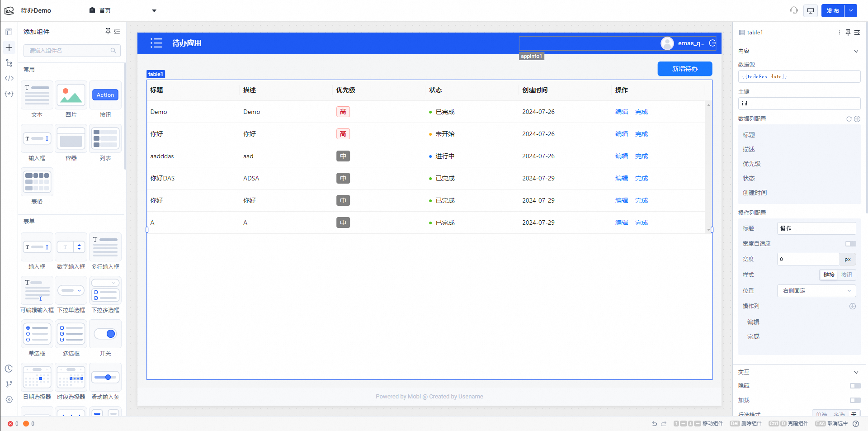
Task: Pin the table1 properties panel
Action: [x=848, y=32]
